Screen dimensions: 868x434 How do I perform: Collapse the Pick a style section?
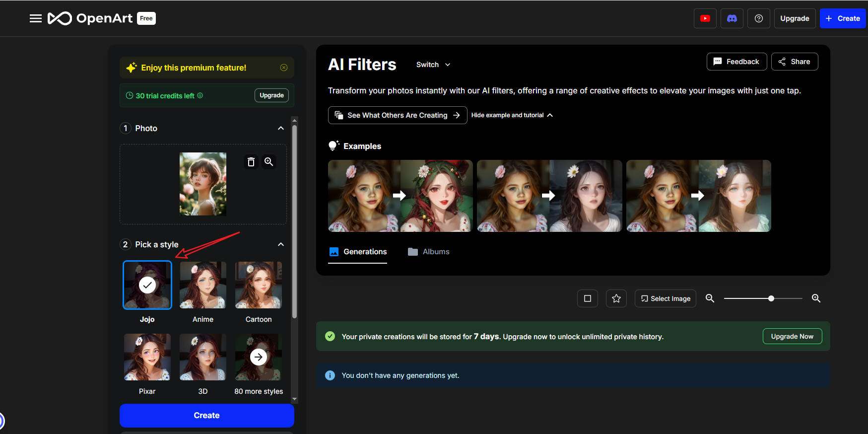pyautogui.click(x=281, y=244)
